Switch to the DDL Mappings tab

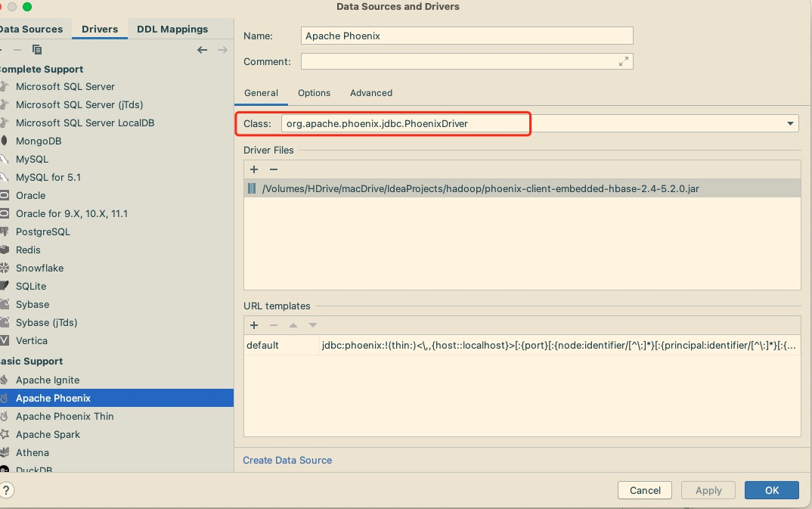point(172,29)
